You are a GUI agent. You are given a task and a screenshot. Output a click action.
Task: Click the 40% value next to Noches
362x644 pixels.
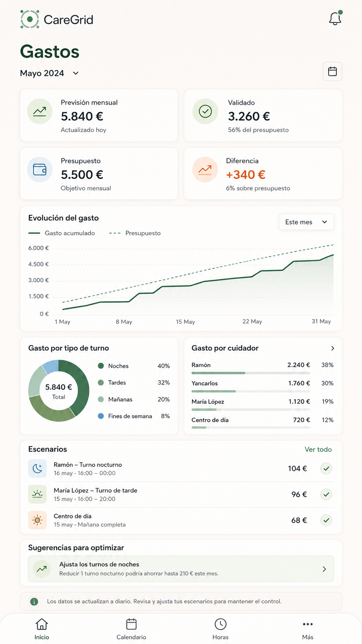tap(163, 366)
